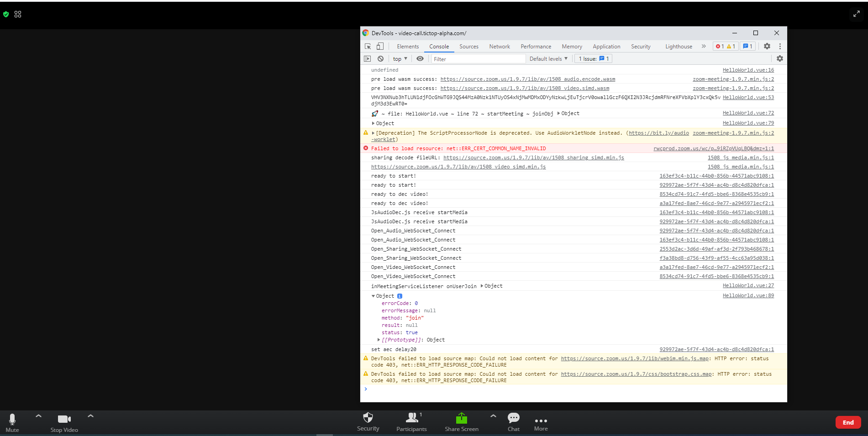
Task: Select the DevTools inspect element tool
Action: coord(368,46)
